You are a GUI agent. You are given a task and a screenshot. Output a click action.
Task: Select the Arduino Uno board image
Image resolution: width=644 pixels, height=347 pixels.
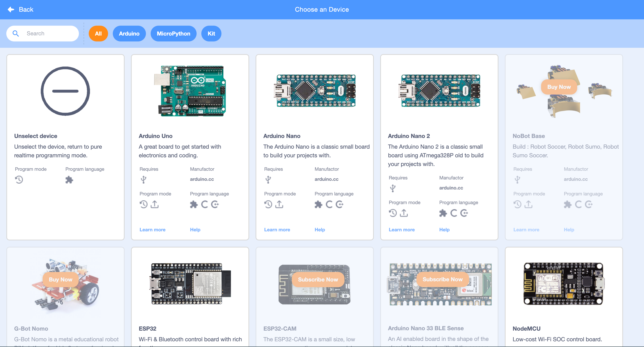tap(190, 91)
